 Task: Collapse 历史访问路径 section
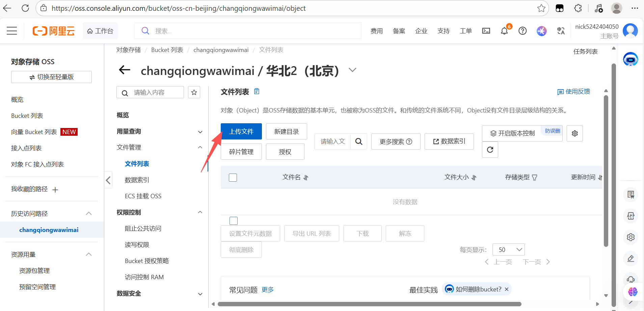coord(89,213)
